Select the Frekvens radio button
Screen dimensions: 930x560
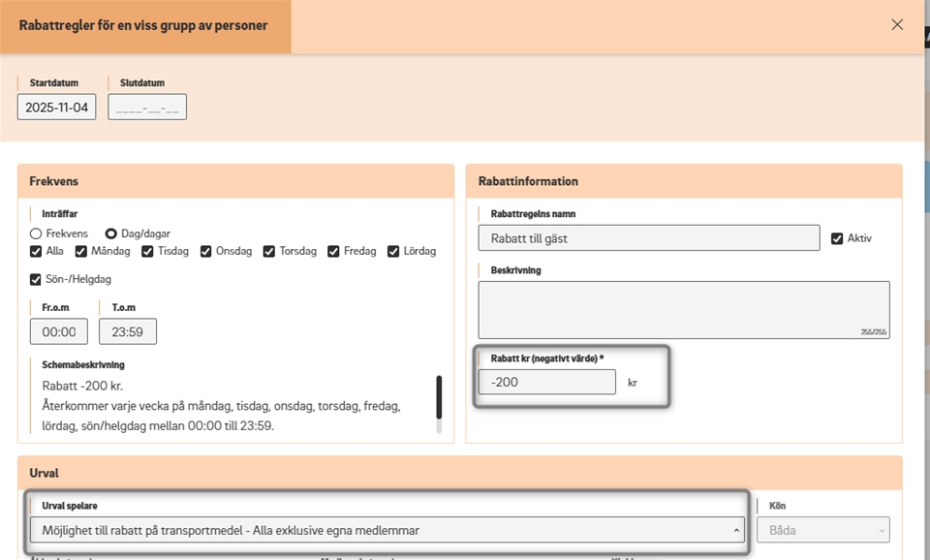36,233
